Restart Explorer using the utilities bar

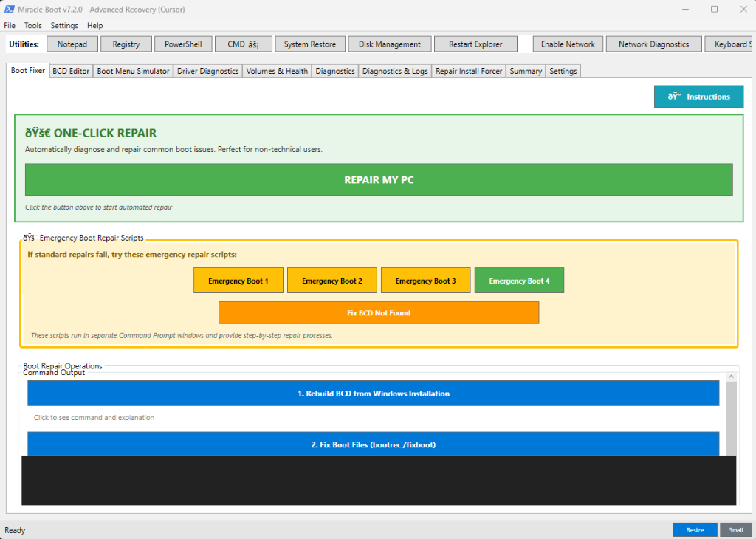tap(475, 44)
